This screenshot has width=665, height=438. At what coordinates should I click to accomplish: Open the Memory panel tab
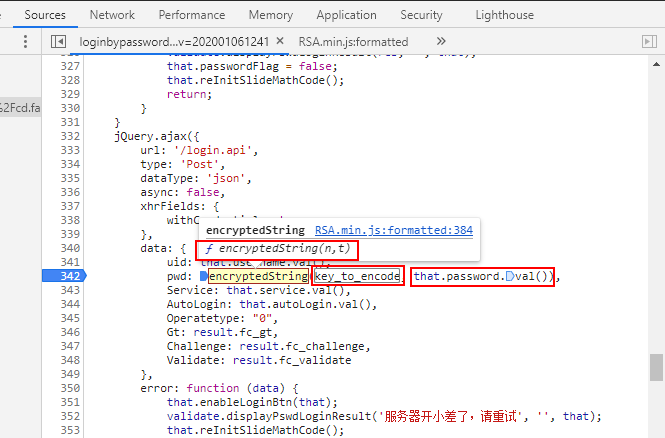pos(271,15)
